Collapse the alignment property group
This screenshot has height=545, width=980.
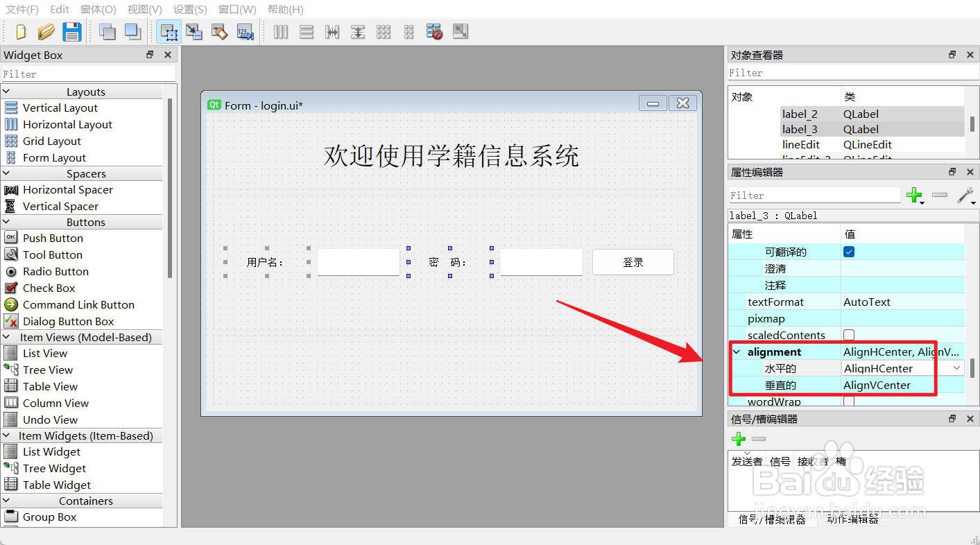coord(737,352)
